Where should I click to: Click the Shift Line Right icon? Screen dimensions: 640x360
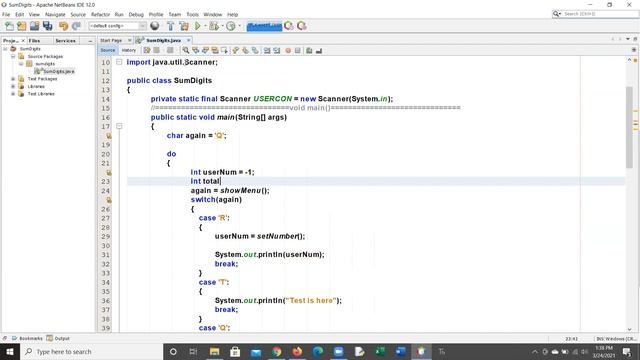pos(277,50)
